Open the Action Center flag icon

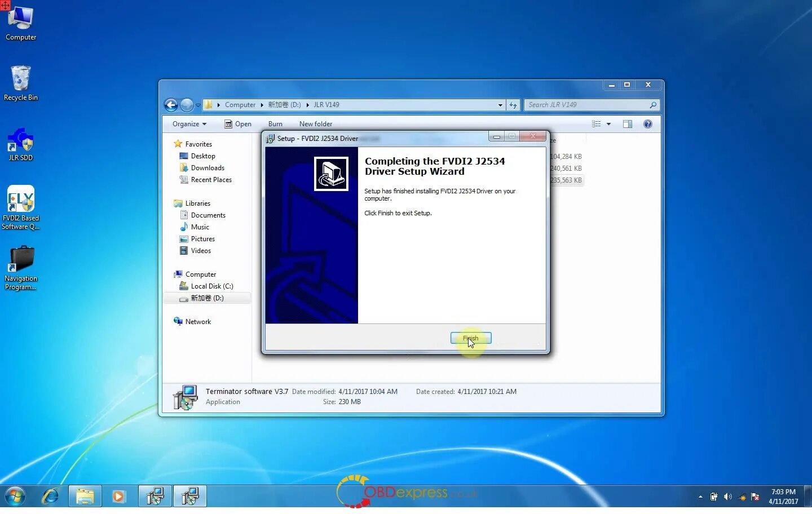[x=755, y=497]
